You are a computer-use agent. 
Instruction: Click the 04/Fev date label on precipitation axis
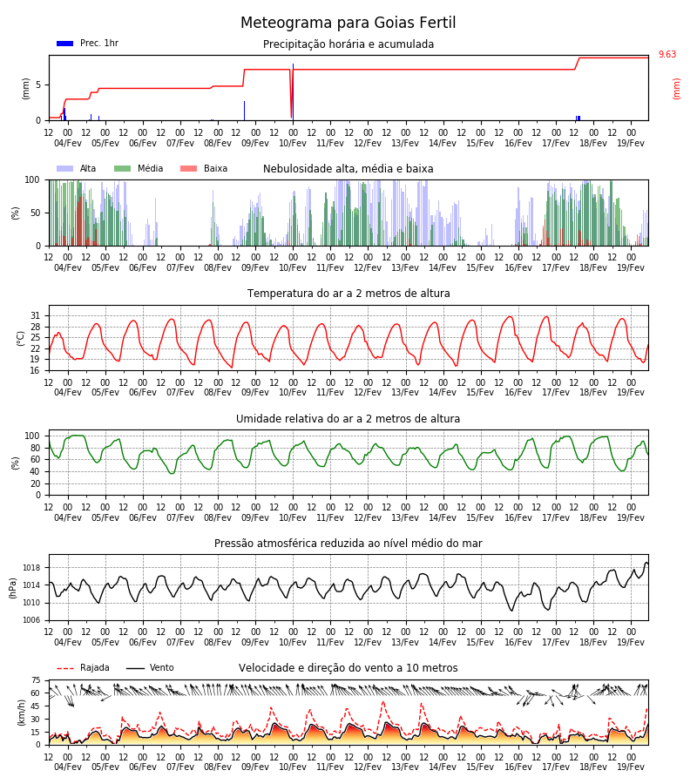[x=67, y=143]
